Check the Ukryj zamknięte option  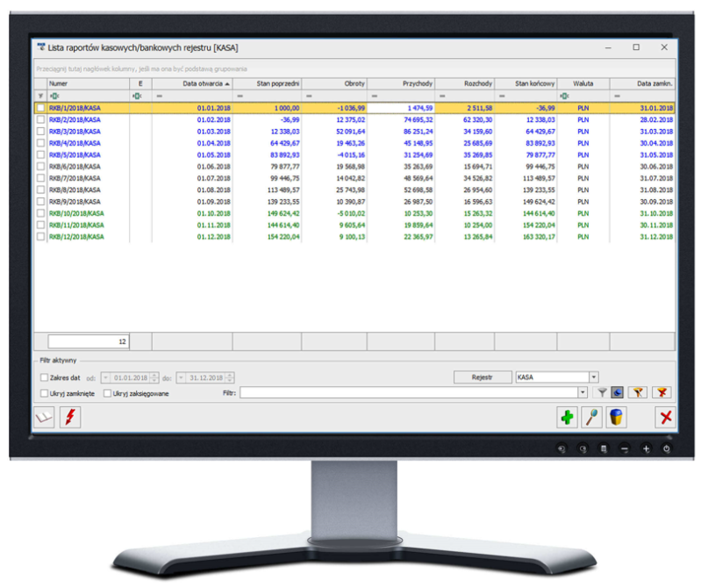pos(45,393)
